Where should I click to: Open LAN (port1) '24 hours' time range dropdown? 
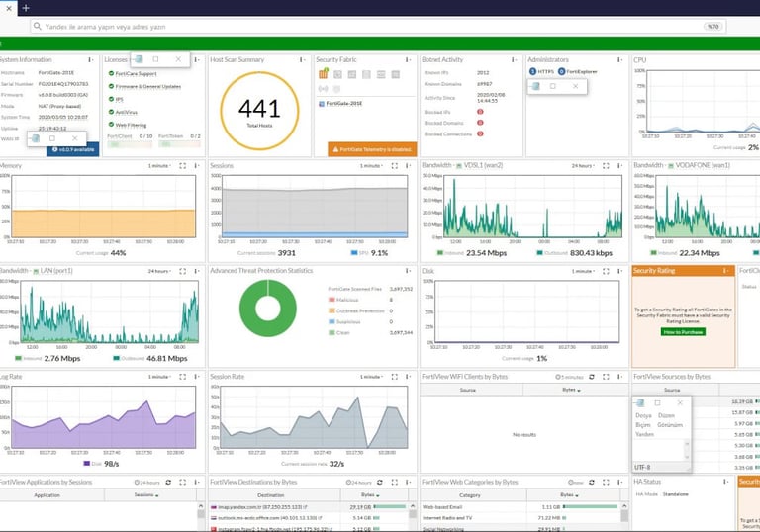(x=159, y=271)
